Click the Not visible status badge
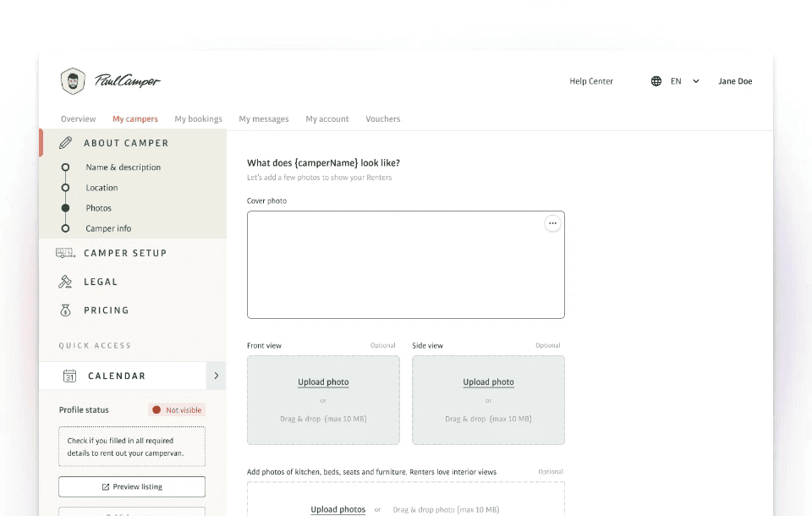 [177, 409]
